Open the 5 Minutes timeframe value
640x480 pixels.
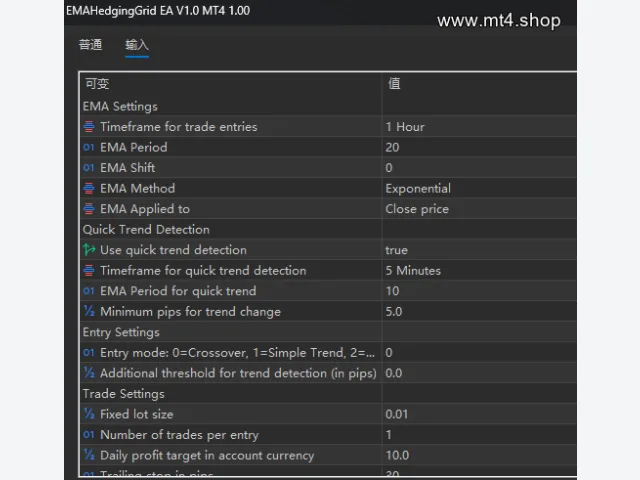point(413,271)
